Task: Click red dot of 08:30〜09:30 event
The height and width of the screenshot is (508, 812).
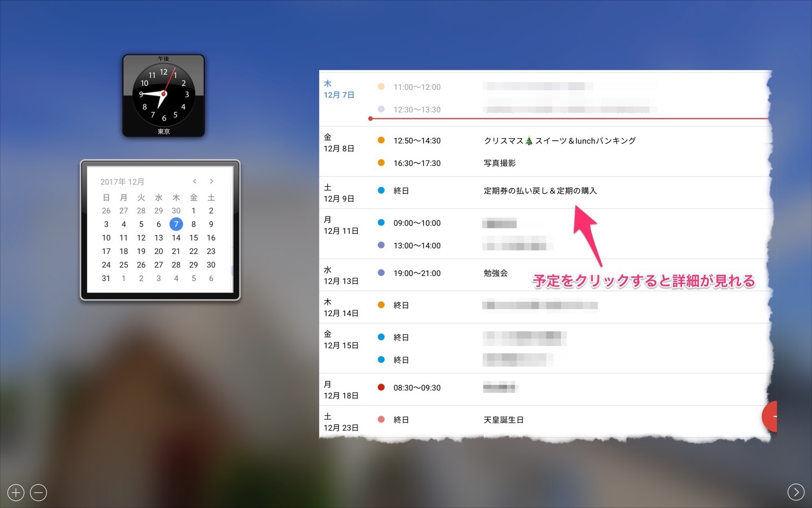Action: click(381, 387)
